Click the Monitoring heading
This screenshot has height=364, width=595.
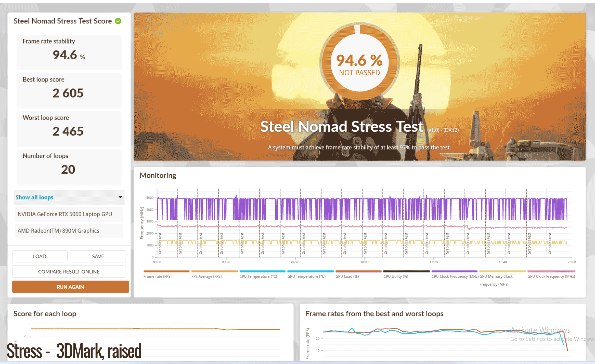coord(158,175)
